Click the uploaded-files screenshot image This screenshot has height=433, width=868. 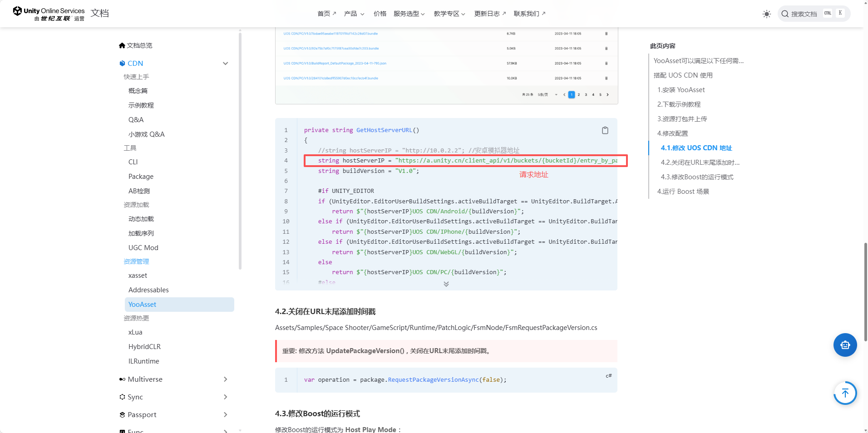[446, 66]
